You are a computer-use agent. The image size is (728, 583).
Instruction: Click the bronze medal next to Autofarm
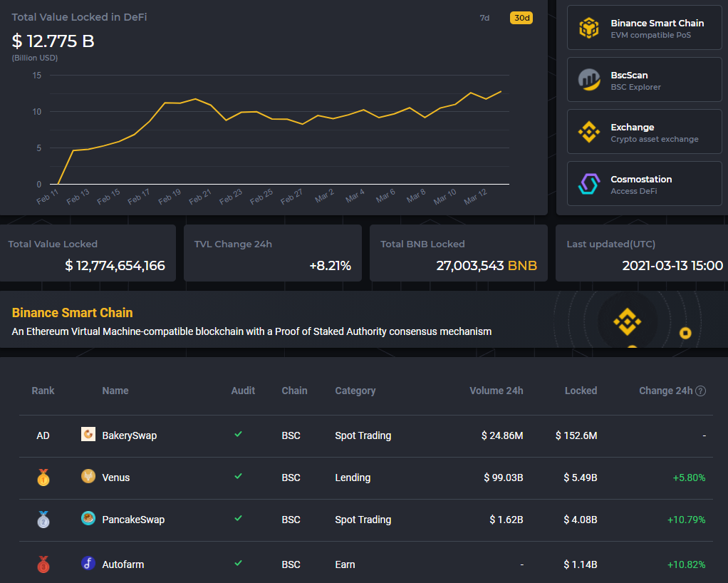43,564
